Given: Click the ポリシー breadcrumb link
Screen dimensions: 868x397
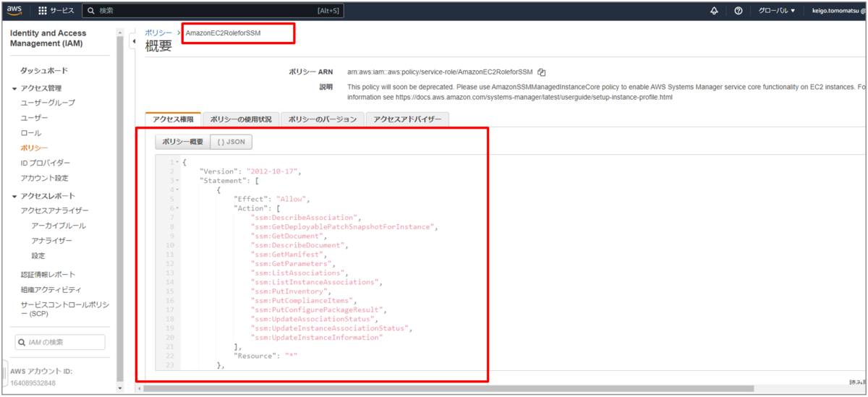Looking at the screenshot, I should tap(158, 33).
